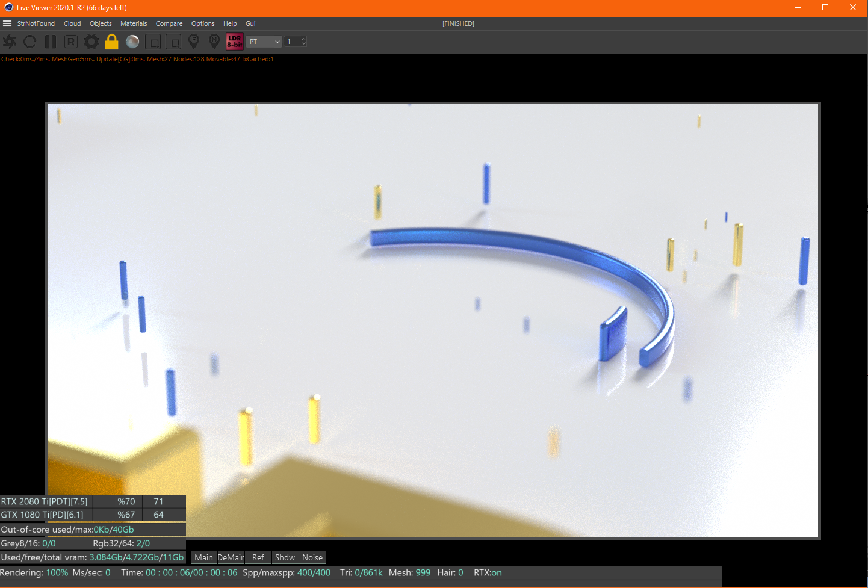Open the Compare menu
Screen dimensions: 868x588
click(x=169, y=23)
